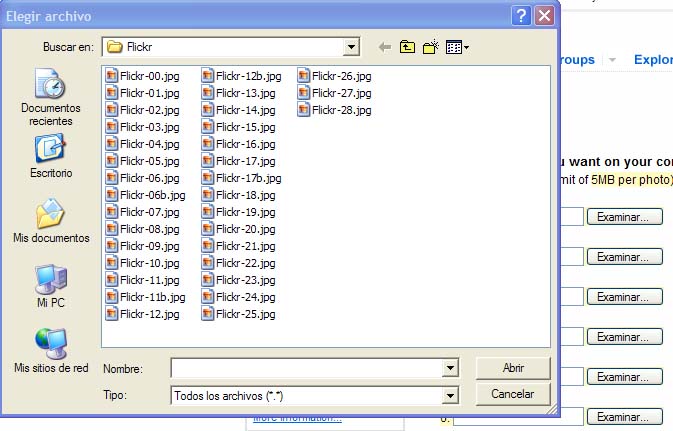Select file Flickr-21.jpg
The width and height of the screenshot is (673, 431).
point(239,246)
